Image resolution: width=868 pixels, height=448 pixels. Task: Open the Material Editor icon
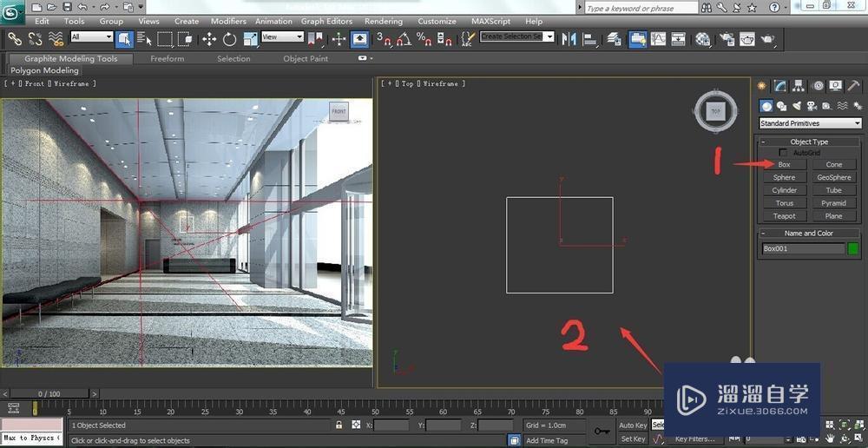point(702,39)
